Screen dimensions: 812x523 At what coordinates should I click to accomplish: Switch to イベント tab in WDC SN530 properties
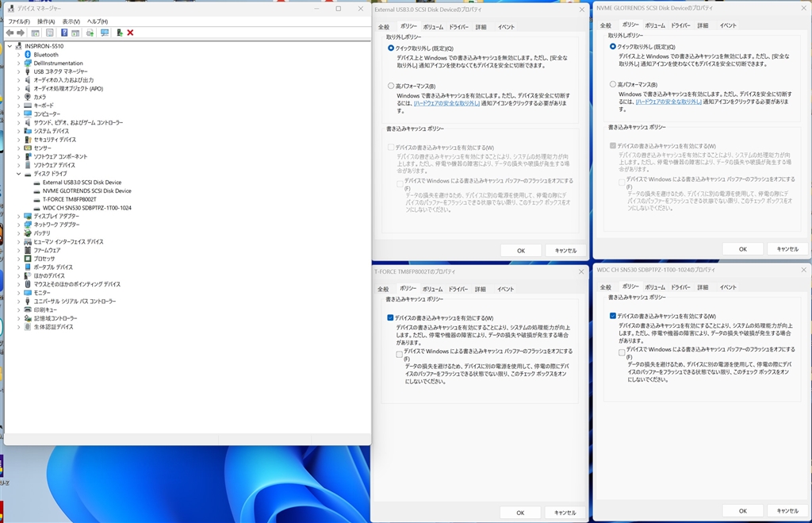pyautogui.click(x=728, y=287)
